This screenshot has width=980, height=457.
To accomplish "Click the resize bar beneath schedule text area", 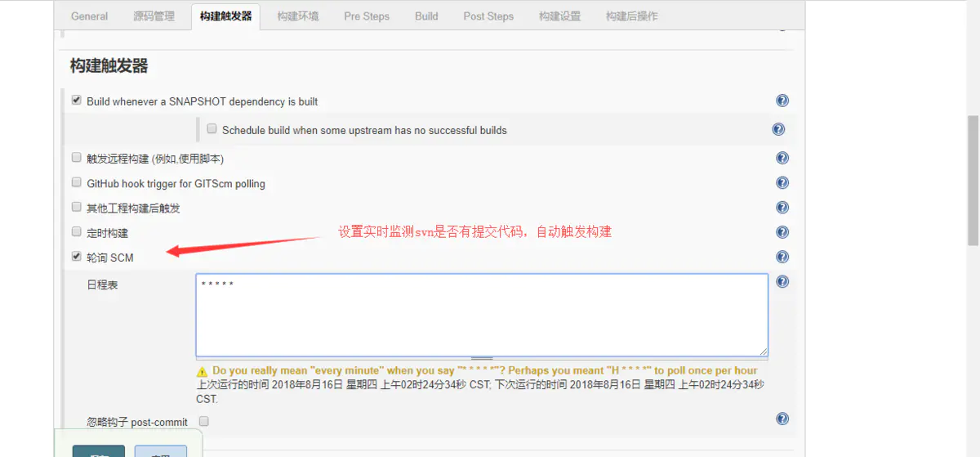I will tap(482, 358).
